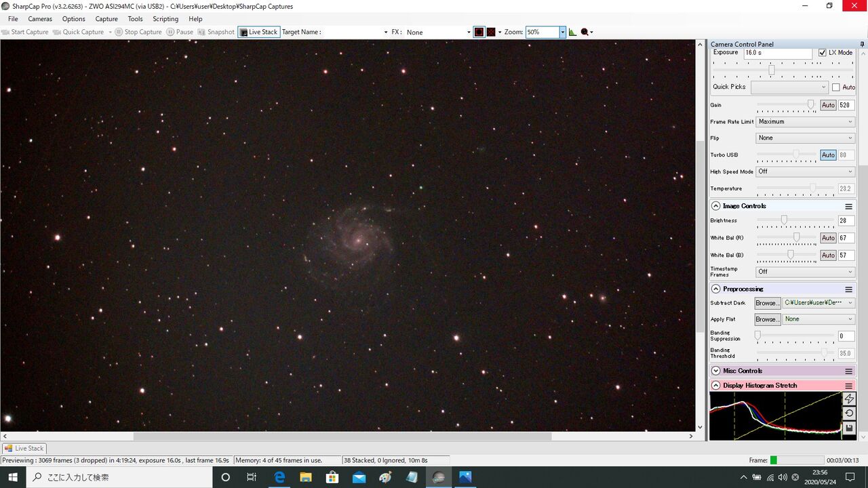Click the Snapshot toolbar button
The height and width of the screenshot is (488, 868).
click(216, 32)
